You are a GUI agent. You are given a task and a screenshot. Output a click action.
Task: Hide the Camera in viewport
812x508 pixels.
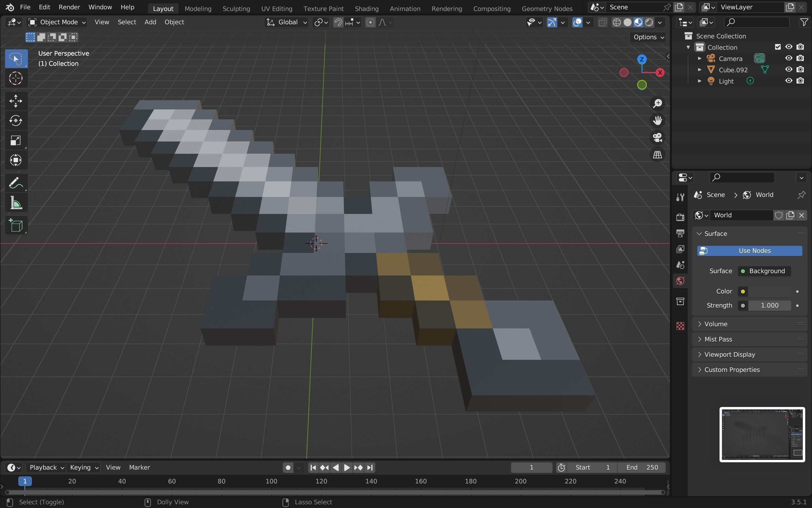tap(789, 58)
